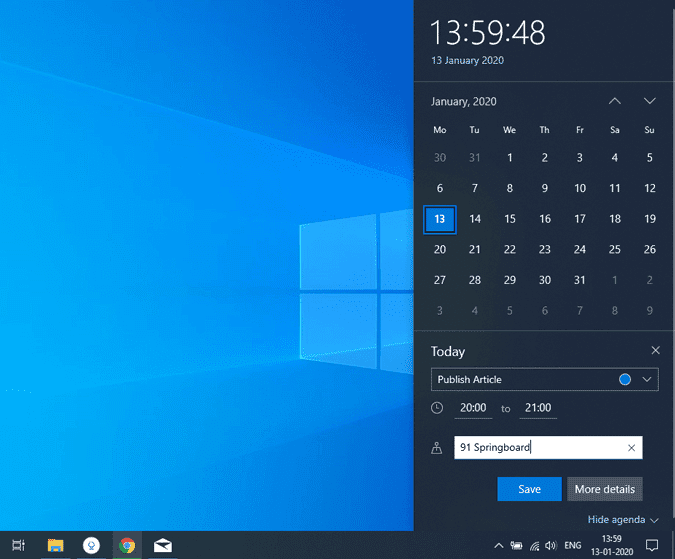The width and height of the screenshot is (675, 559).
Task: Select January 1 in the calendar
Action: pos(510,158)
